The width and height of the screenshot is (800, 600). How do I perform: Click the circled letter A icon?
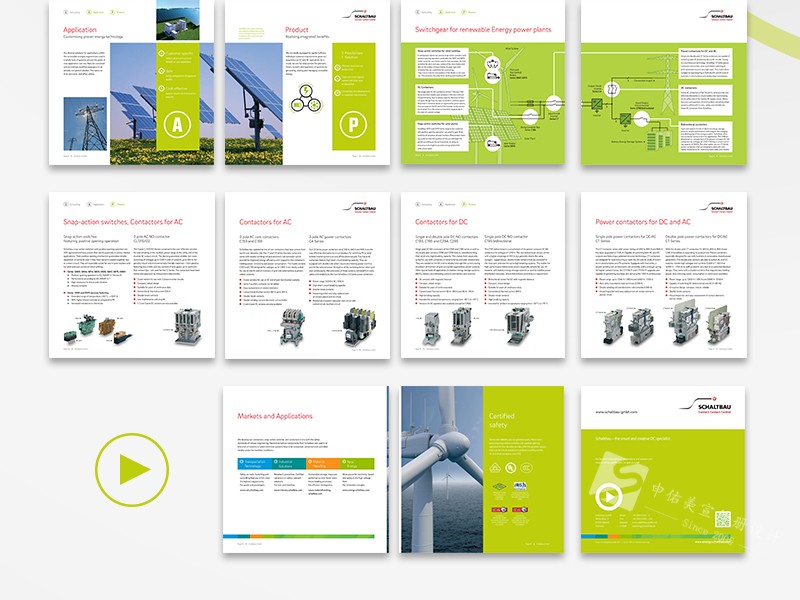coord(175,124)
